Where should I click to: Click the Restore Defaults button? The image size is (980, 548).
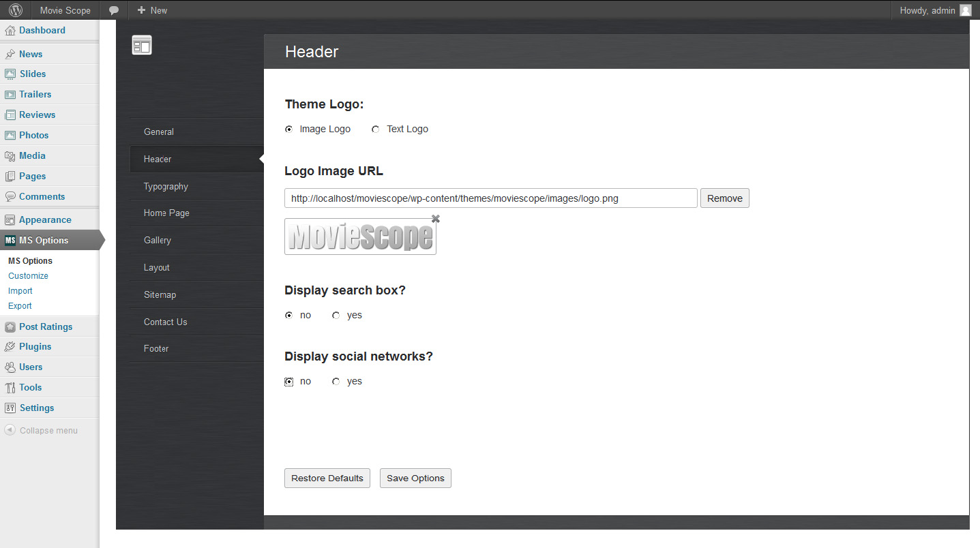[327, 478]
